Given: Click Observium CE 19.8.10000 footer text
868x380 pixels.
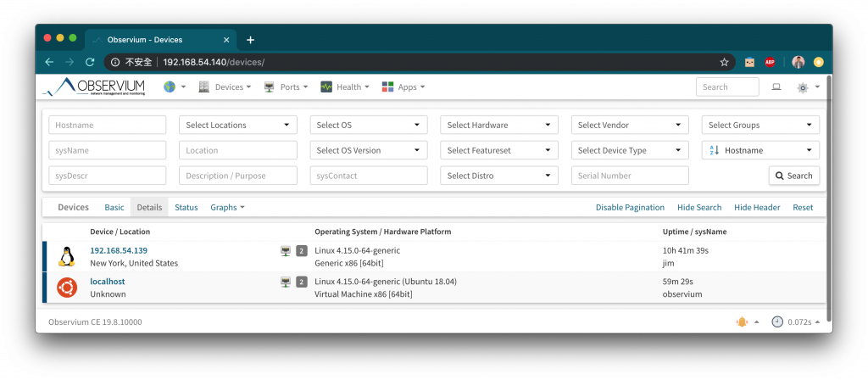Looking at the screenshot, I should coord(95,321).
